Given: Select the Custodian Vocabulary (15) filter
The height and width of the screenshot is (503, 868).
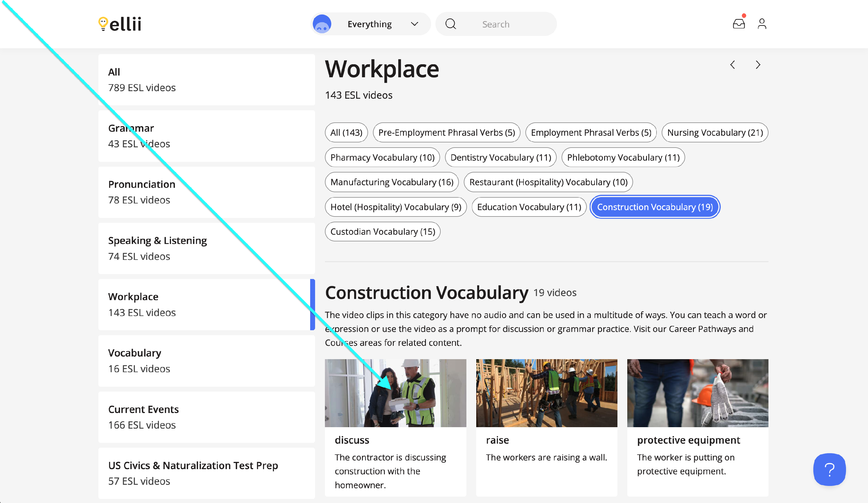Looking at the screenshot, I should (382, 232).
